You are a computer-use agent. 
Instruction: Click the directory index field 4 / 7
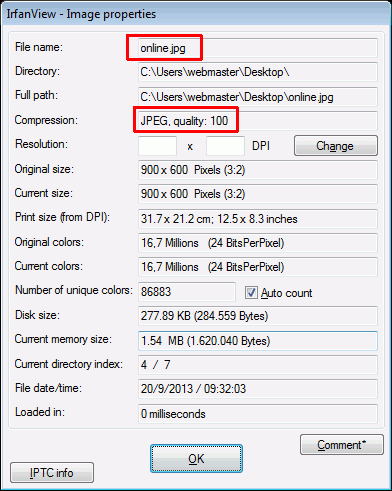point(258,365)
